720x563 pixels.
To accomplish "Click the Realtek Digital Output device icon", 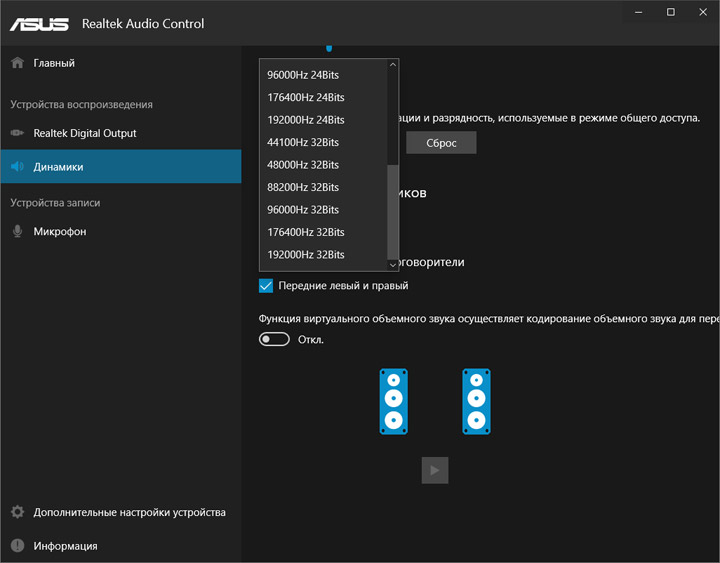I will point(17,133).
